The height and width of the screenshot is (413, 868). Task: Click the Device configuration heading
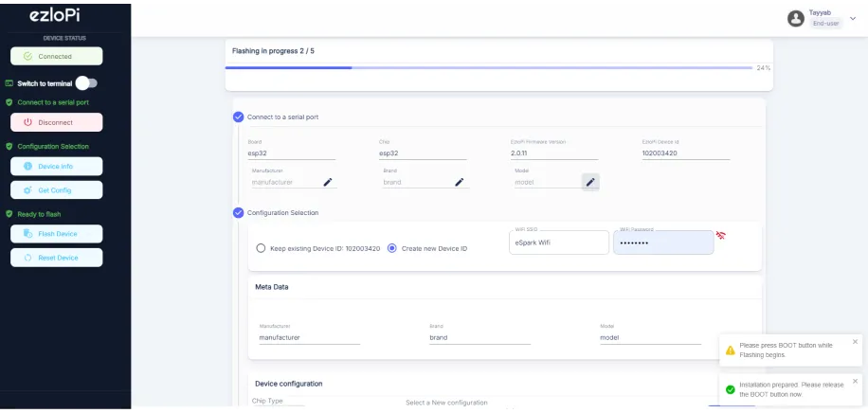[288, 384]
